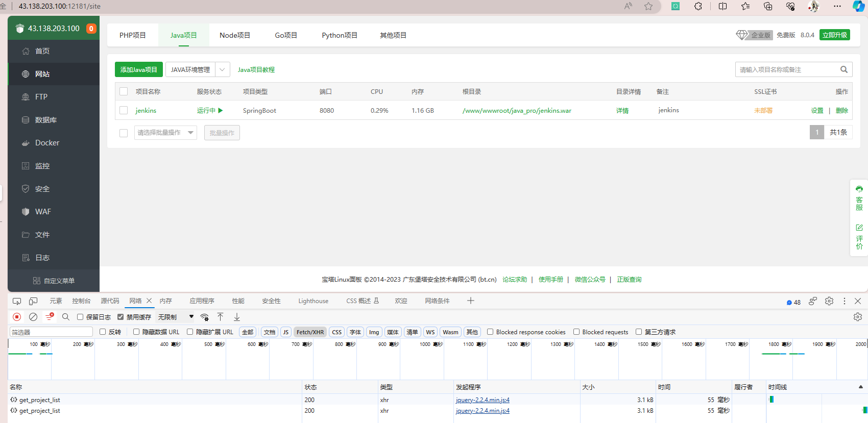The image size is (868, 423).
Task: Open the 请选择批量操作 dropdown
Action: pyautogui.click(x=165, y=133)
